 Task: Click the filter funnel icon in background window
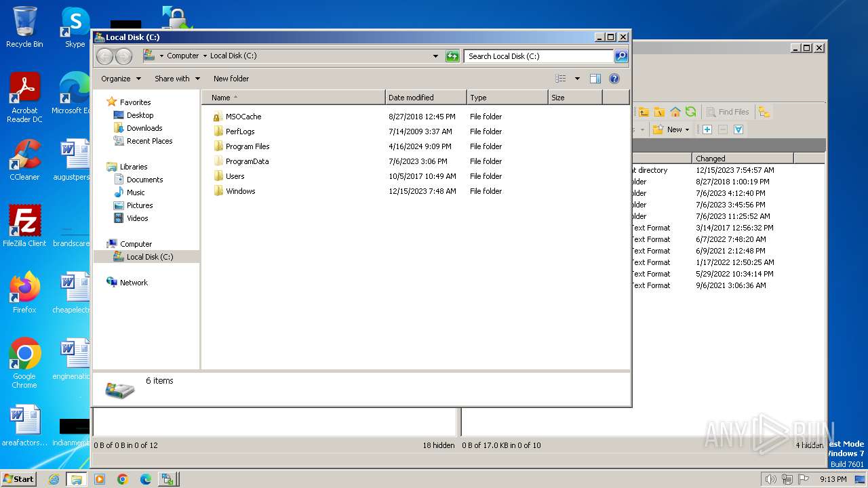(738, 129)
